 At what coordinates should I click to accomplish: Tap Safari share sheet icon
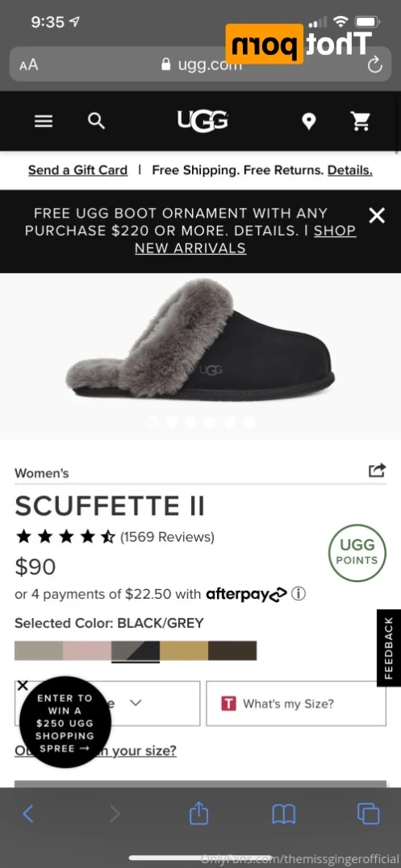tap(198, 813)
